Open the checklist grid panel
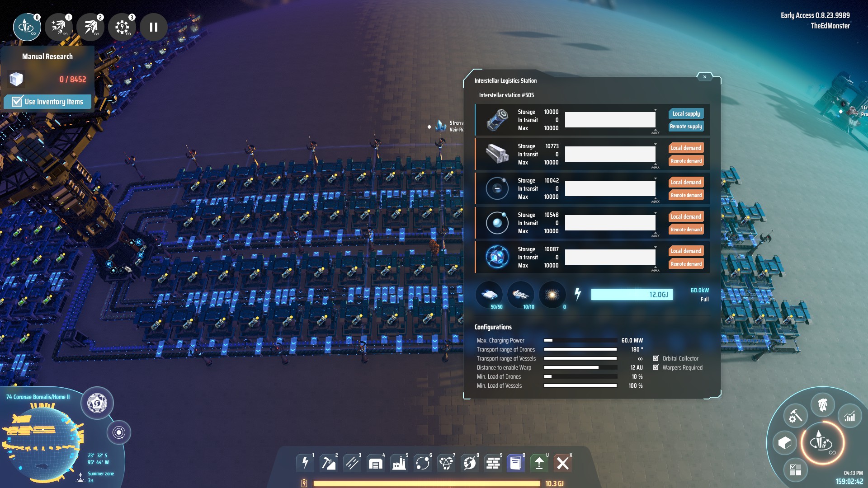Screen dimensions: 868x488 pyautogui.click(x=795, y=470)
